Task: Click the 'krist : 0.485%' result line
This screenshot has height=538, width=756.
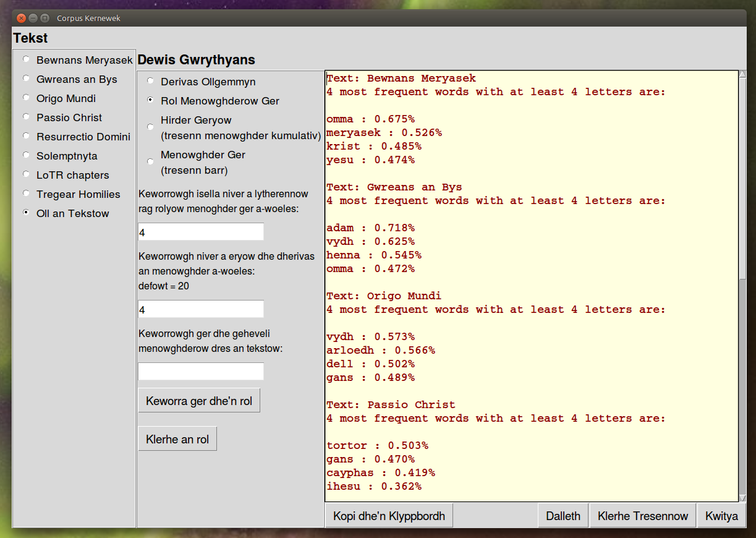Action: click(x=374, y=146)
